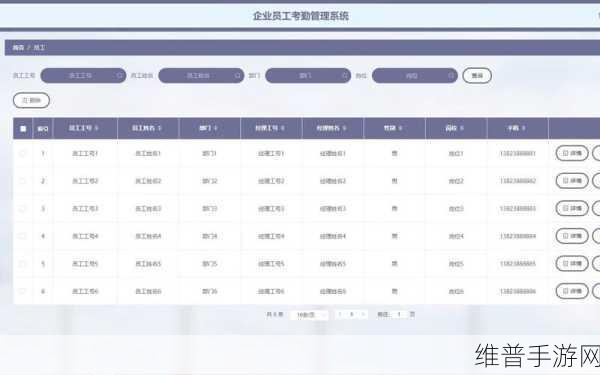The height and width of the screenshot is (375, 600).
Task: Click the go-to page number input
Action: 399,315
